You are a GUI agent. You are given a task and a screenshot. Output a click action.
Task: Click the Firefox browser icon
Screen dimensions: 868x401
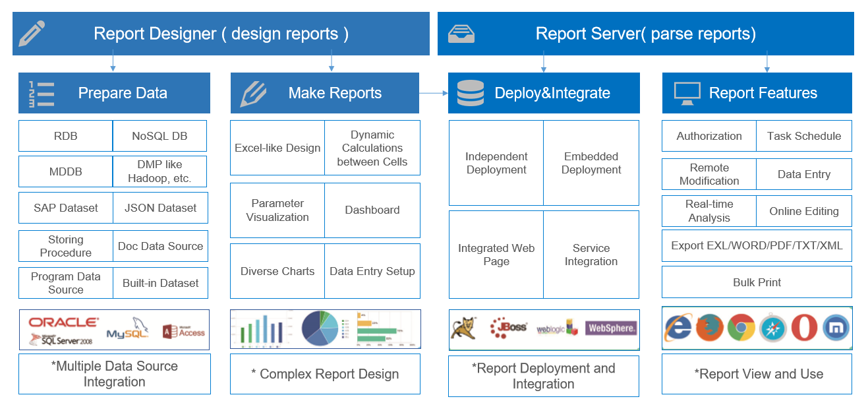[710, 328]
